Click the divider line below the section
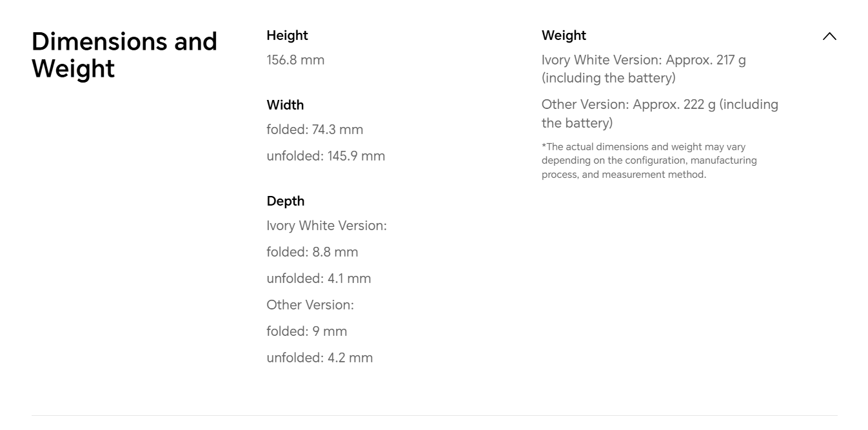 point(434,415)
